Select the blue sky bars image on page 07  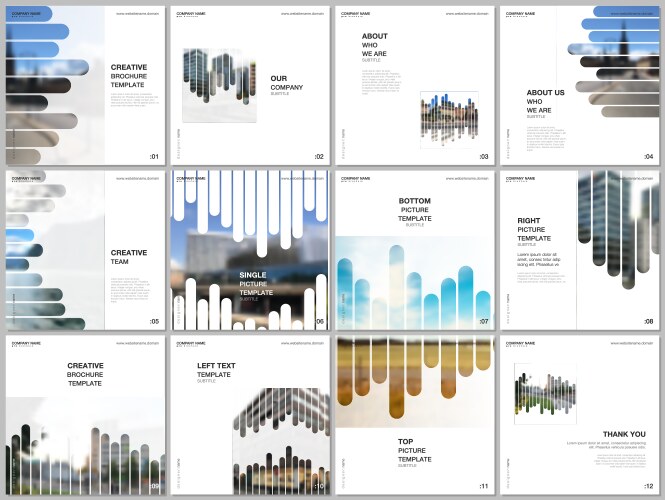tap(412, 285)
